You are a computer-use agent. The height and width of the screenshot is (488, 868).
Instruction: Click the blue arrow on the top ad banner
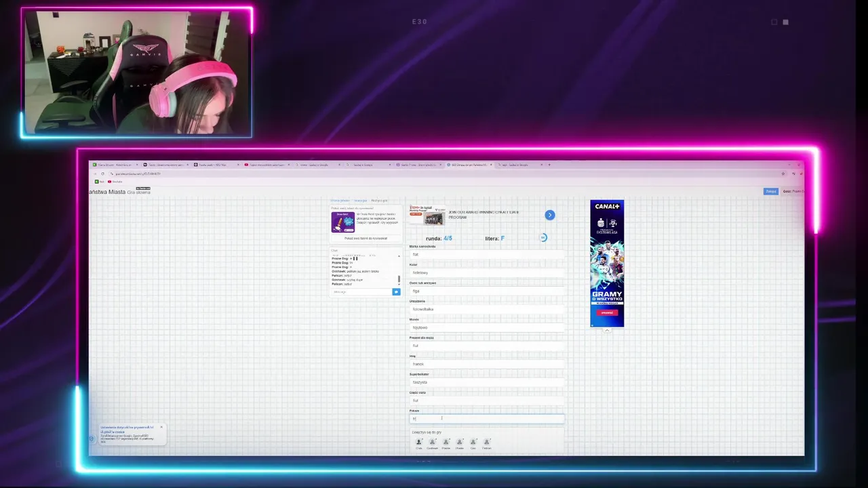click(550, 215)
